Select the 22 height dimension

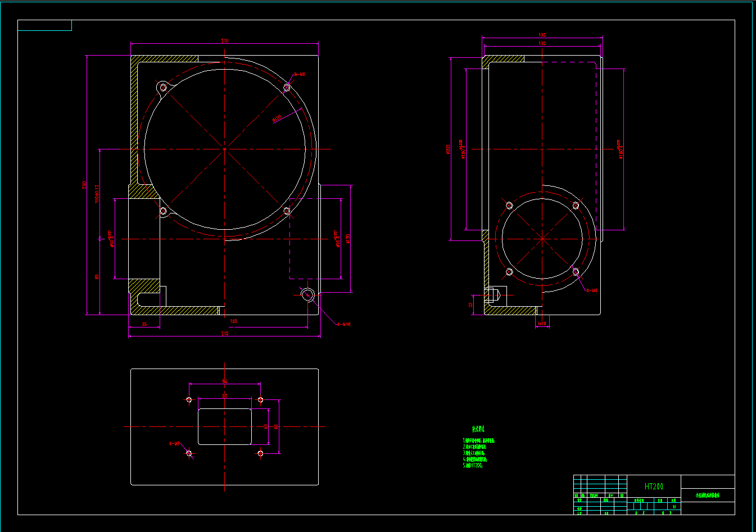tap(471, 304)
